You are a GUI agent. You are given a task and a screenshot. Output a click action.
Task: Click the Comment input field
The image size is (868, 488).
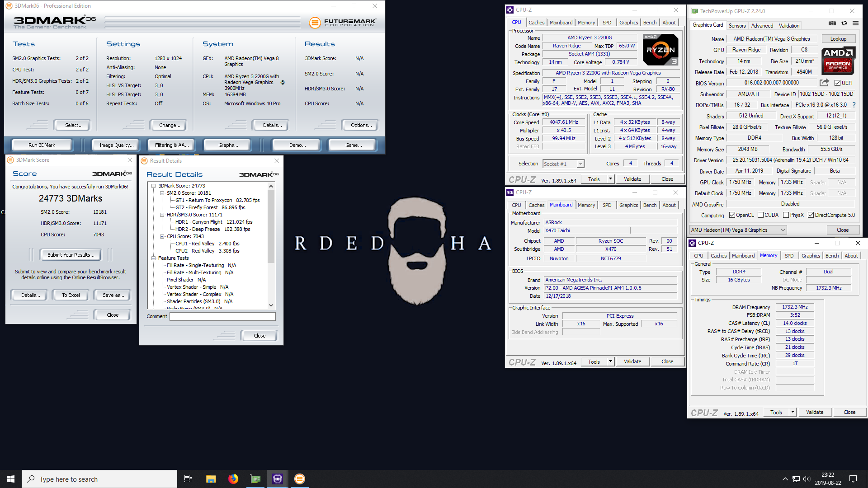(222, 317)
